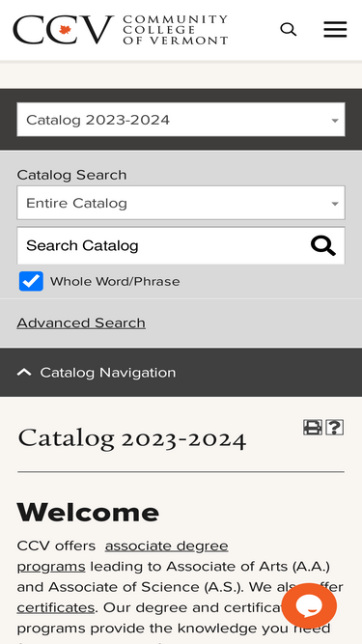Open the certificates link

coord(56,607)
